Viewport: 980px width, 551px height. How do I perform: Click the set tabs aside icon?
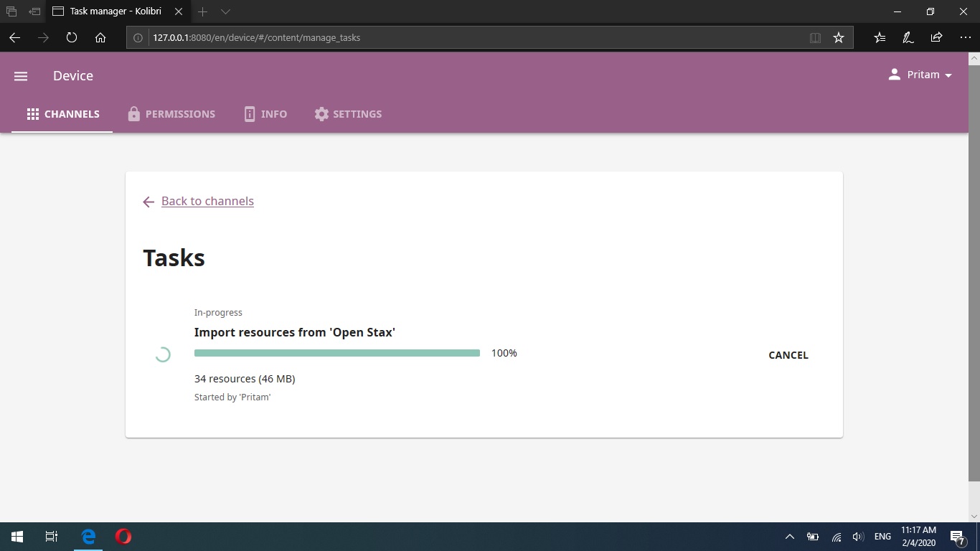34,11
